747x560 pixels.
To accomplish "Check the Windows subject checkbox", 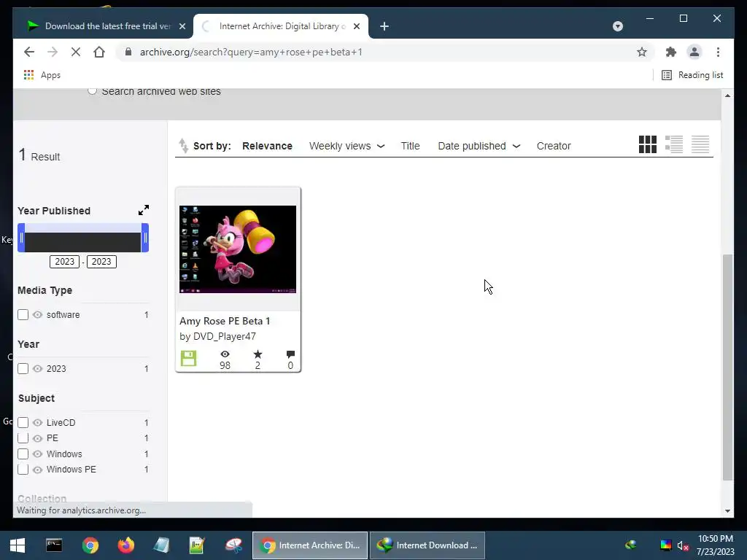I will 23,454.
